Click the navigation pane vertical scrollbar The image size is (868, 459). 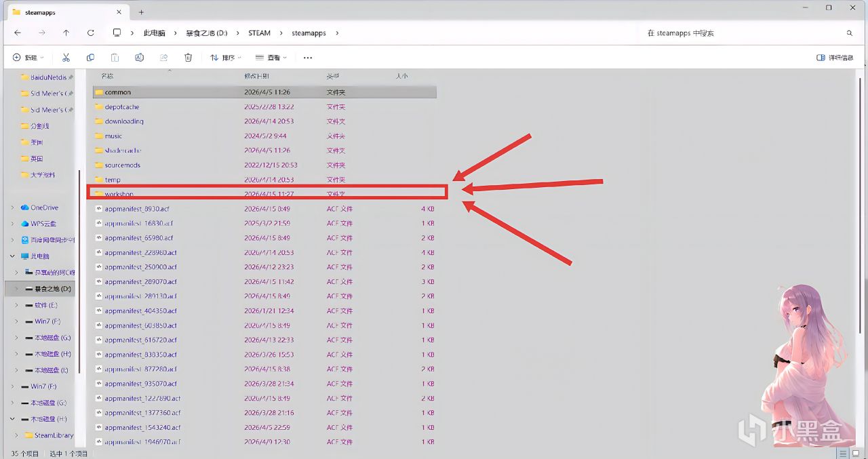click(x=79, y=271)
